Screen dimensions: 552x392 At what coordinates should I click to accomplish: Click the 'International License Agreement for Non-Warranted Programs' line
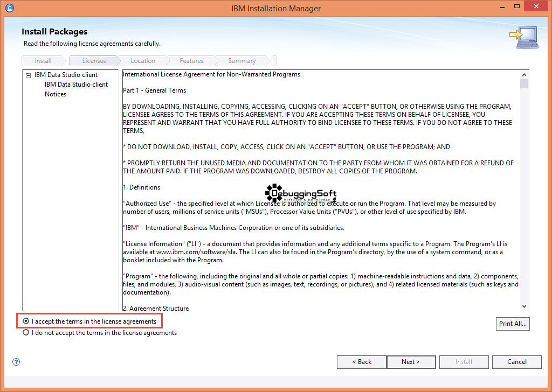[211, 74]
